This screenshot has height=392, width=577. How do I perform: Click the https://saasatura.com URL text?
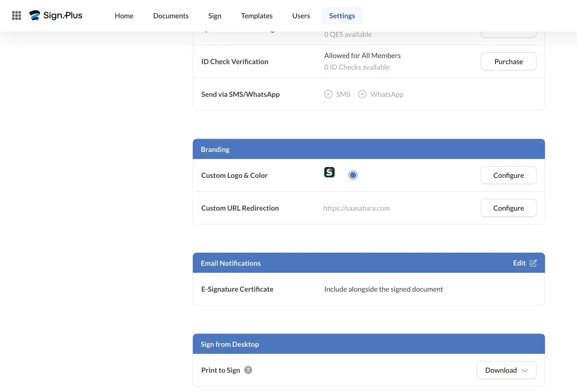coord(357,208)
